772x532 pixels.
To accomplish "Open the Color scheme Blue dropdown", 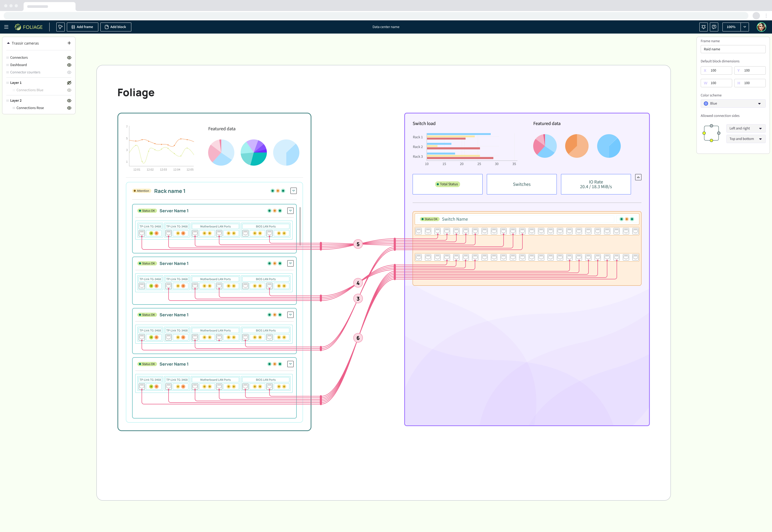I will click(x=733, y=104).
